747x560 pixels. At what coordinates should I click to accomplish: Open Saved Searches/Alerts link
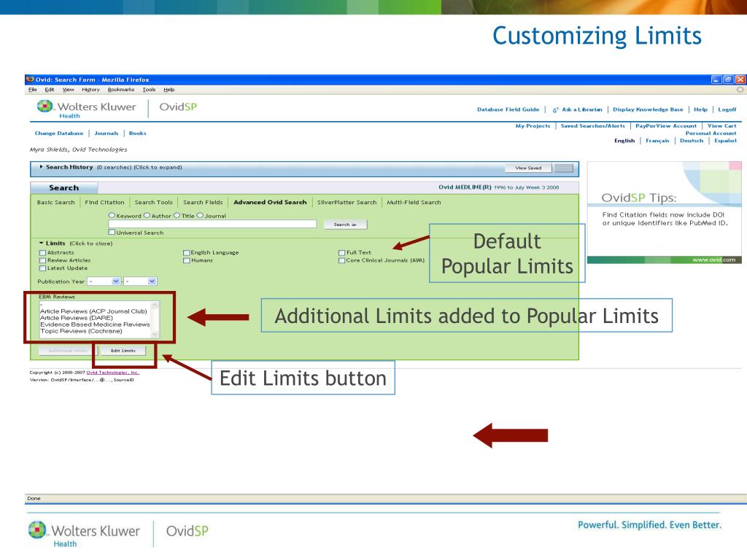coord(592,125)
